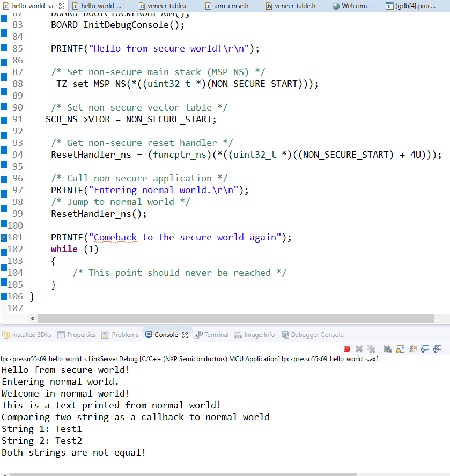Screen dimensions: 450x476
Task: Switch to the second hello_world editor tab
Action: coord(97,6)
